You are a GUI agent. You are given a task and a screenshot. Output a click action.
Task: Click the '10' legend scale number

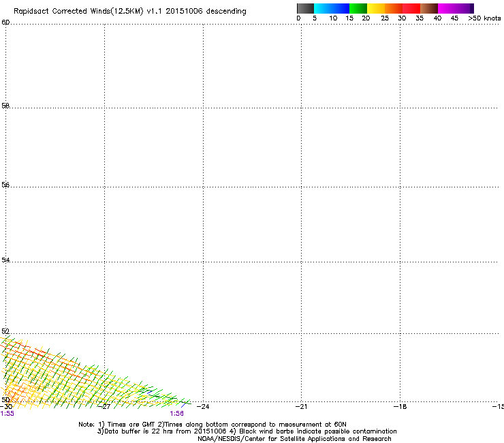click(333, 18)
